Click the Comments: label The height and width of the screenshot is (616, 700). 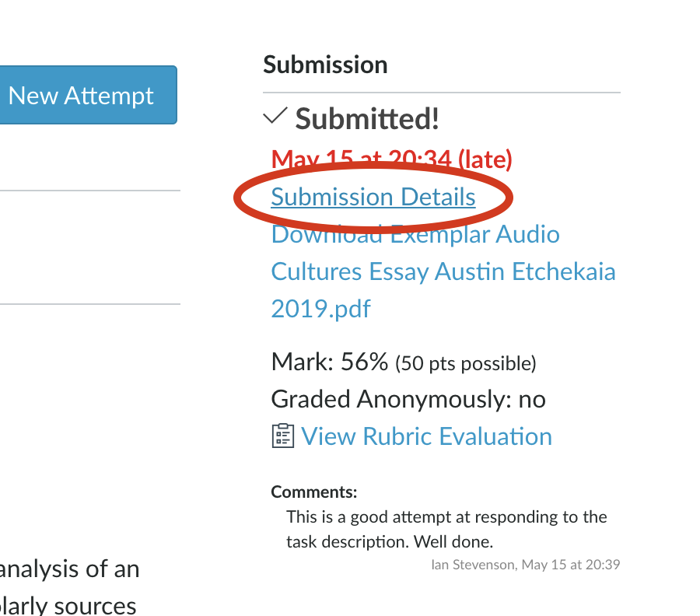314,492
